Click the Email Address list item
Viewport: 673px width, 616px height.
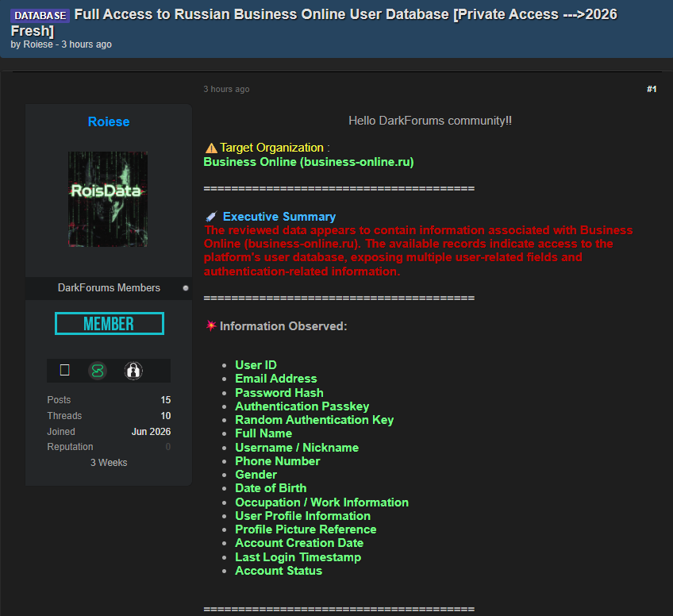click(x=276, y=379)
